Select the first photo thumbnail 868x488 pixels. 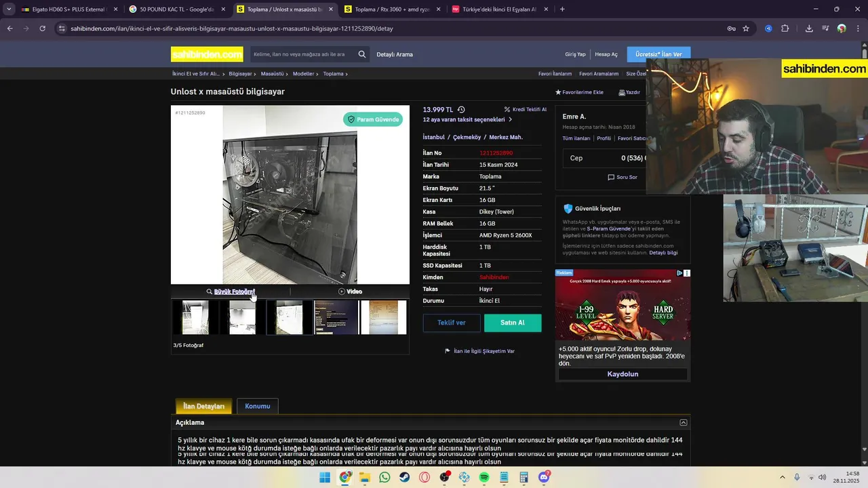tap(195, 317)
